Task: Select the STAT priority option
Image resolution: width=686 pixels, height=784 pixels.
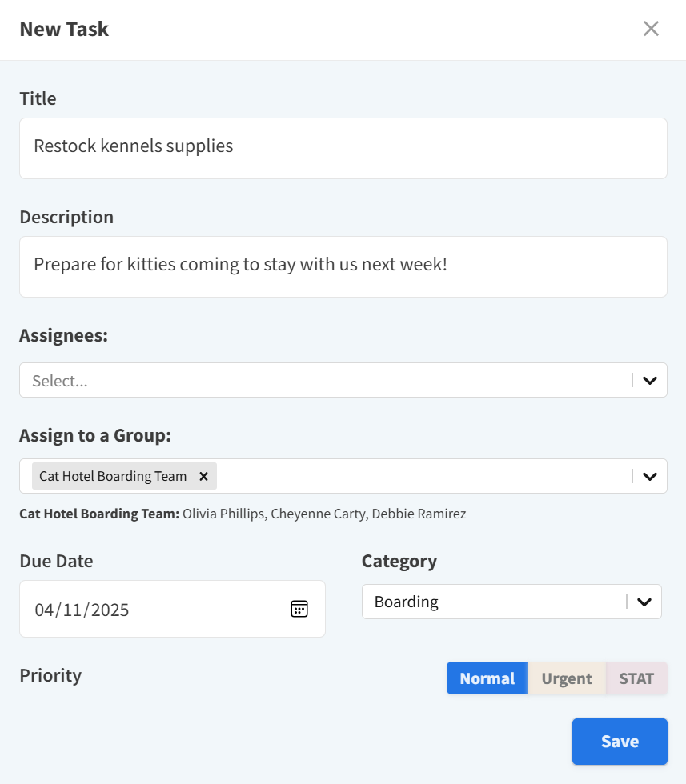Action: point(636,678)
